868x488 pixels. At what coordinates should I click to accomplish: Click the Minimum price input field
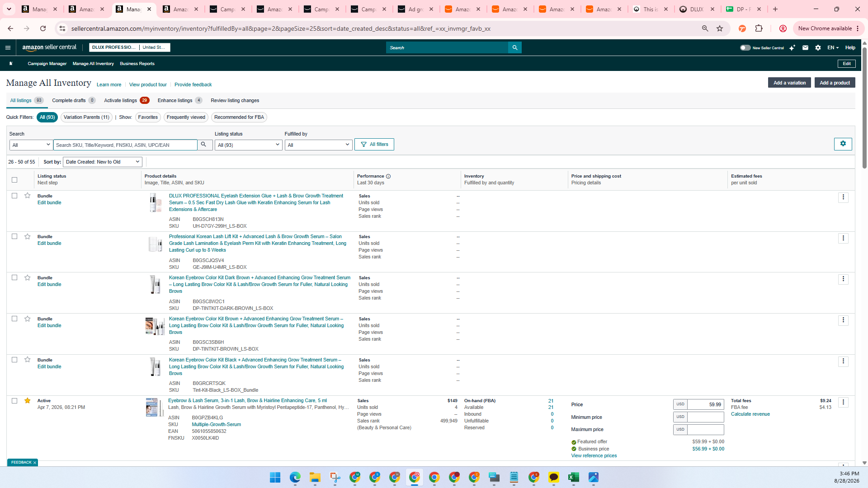(705, 417)
